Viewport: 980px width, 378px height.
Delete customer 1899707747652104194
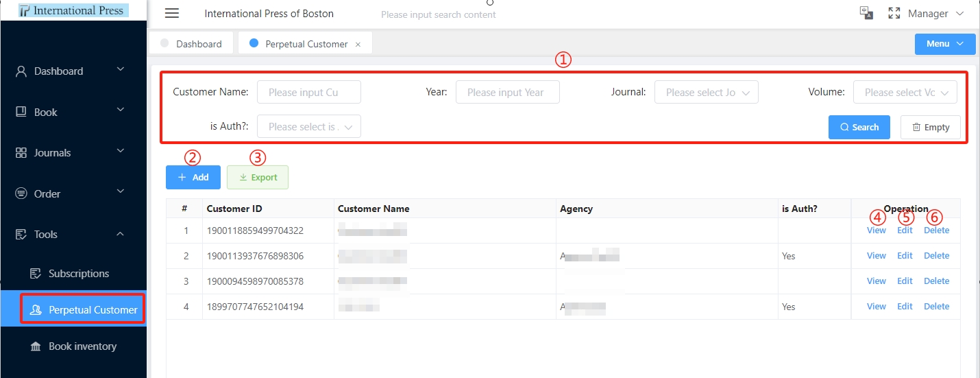[x=936, y=307]
